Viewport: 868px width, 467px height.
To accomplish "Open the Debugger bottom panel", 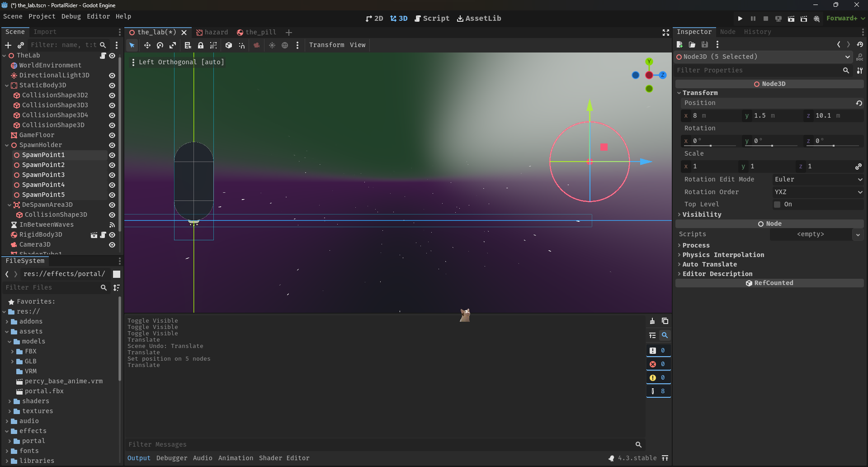I will pos(171,458).
